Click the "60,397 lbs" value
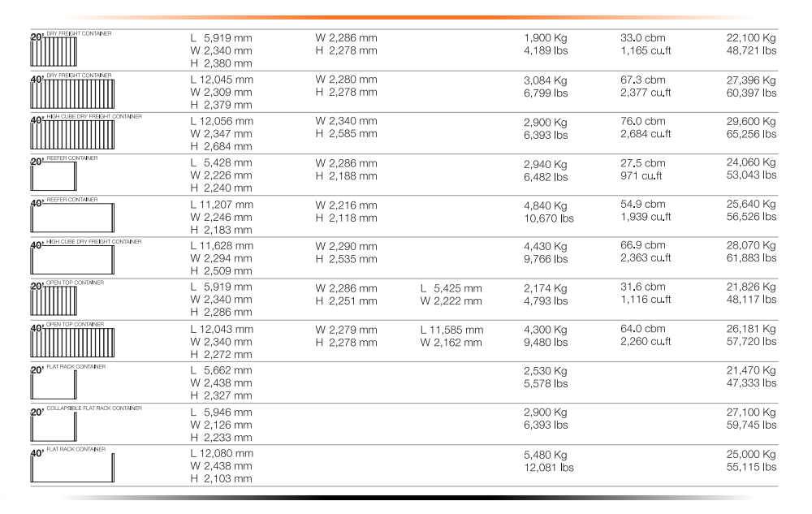812x514 pixels. click(x=751, y=93)
